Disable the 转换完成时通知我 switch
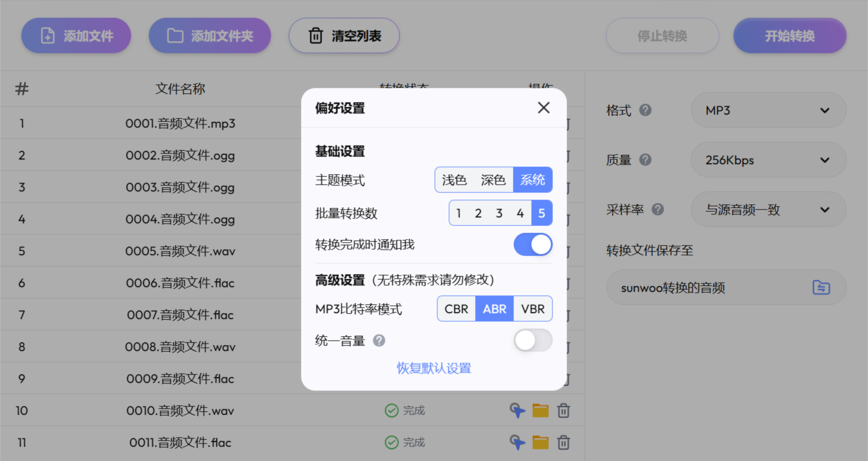Image resolution: width=868 pixels, height=461 pixels. [533, 244]
